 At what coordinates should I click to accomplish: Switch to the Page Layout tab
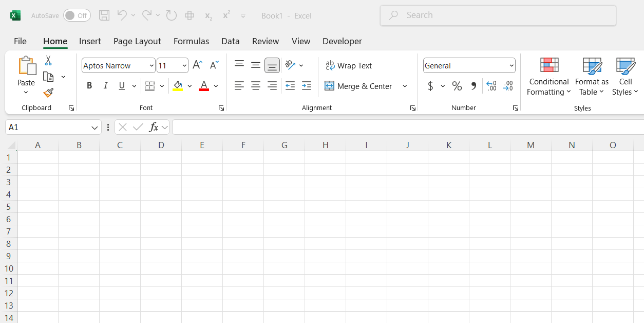137,41
